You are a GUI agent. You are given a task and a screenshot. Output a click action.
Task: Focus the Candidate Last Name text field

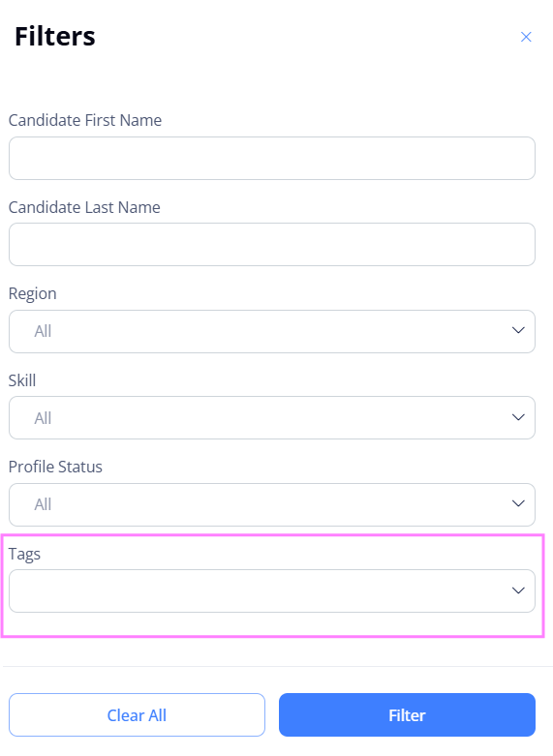(272, 245)
